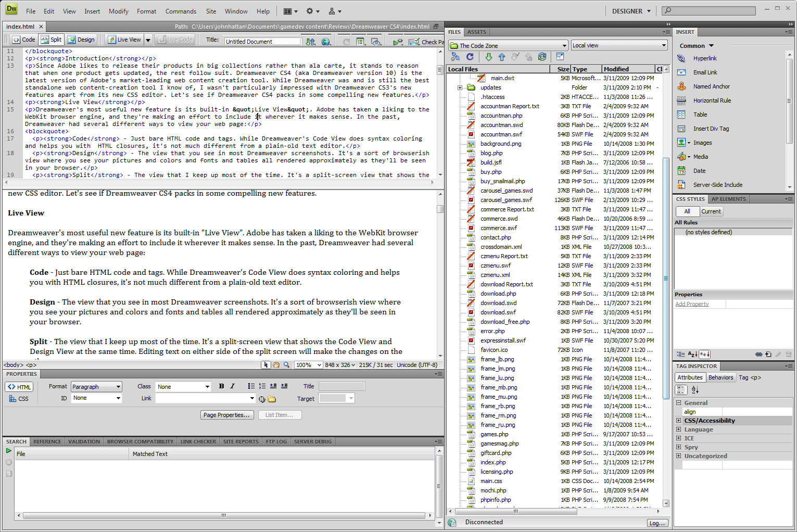Select the Zoom magnifier tool in status bar

[286, 365]
